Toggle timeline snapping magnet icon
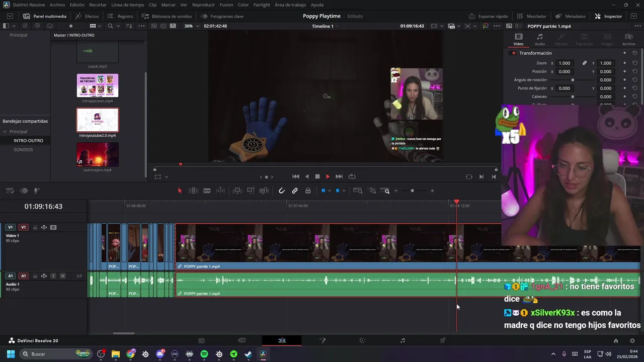The height and width of the screenshot is (362, 644). pos(282,191)
